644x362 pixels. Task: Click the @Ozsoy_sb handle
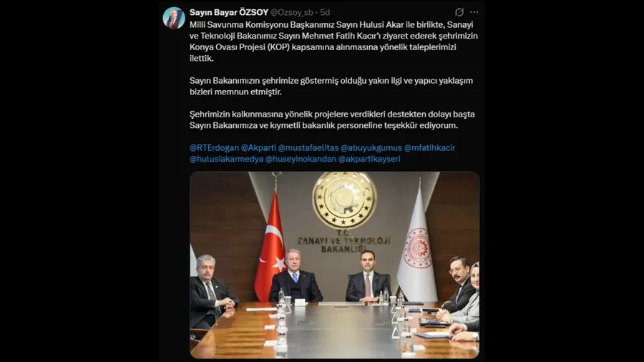click(292, 12)
